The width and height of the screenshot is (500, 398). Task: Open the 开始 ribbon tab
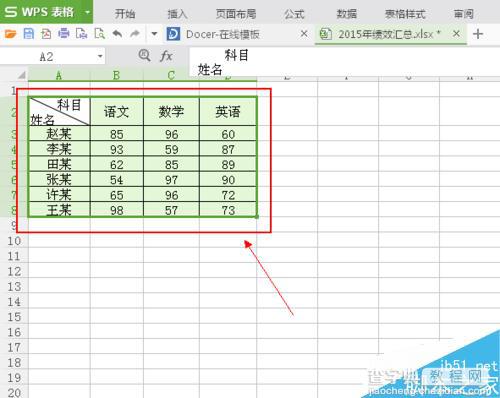pos(125,14)
